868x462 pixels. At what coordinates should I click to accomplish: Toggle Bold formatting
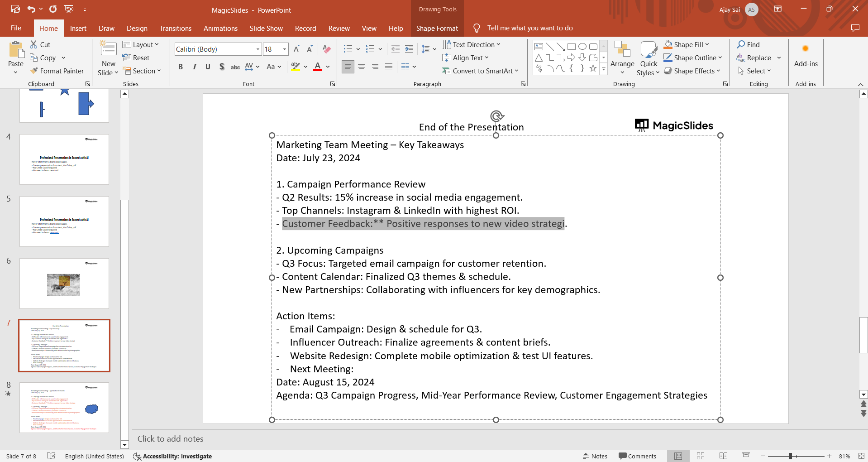click(x=181, y=67)
